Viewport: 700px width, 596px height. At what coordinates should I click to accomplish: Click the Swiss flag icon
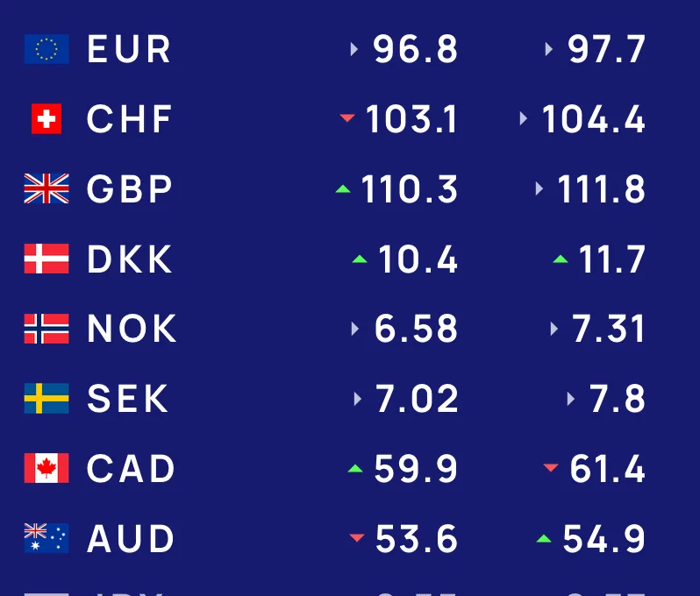pos(46,119)
